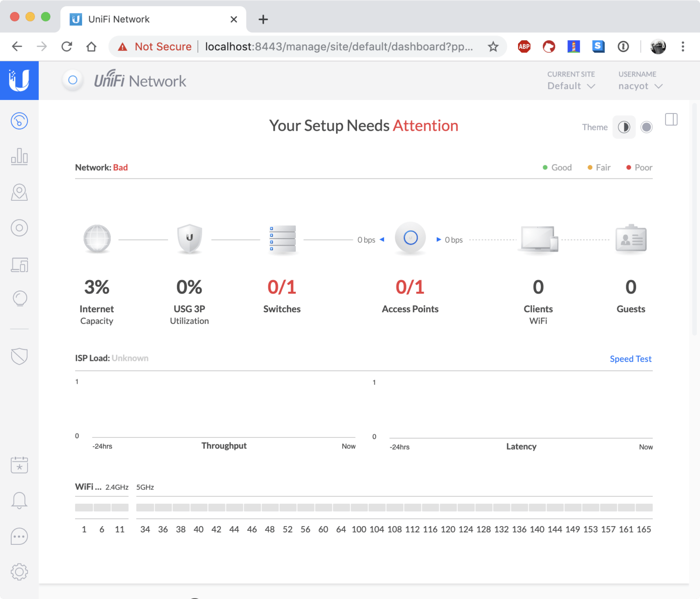The height and width of the screenshot is (599, 700).
Task: Open the Dashboard sidebar icon
Action: coord(19,121)
